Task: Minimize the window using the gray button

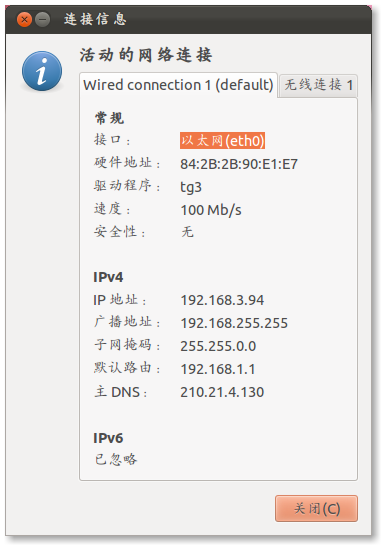Action: click(42, 19)
